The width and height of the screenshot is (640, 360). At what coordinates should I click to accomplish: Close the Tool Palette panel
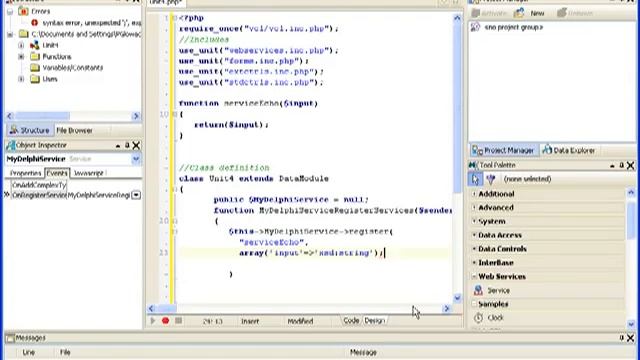coord(631,165)
